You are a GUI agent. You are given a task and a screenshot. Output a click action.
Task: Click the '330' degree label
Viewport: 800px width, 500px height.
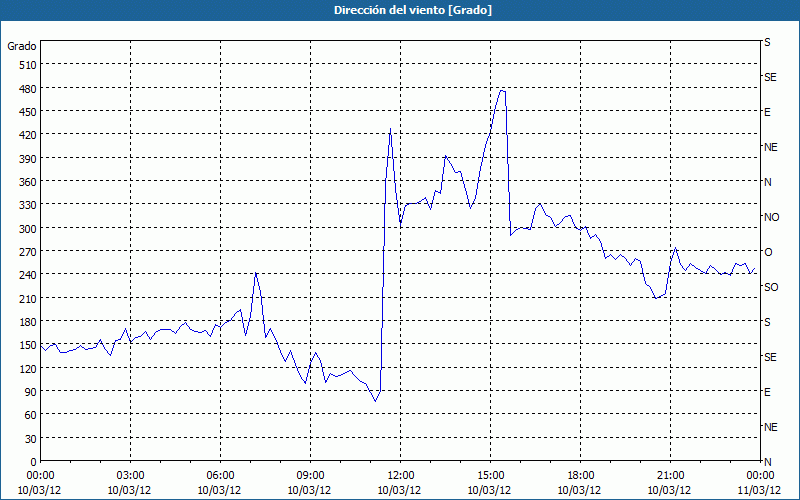click(x=28, y=205)
